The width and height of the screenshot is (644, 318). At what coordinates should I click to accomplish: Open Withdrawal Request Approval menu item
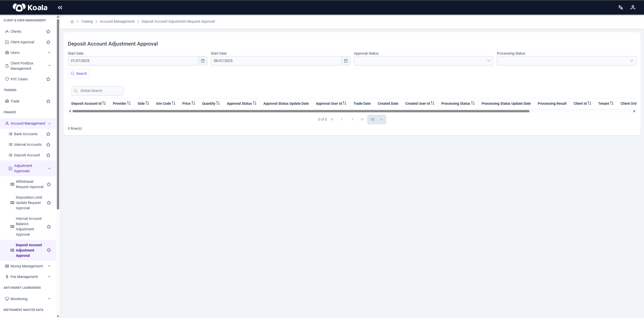[x=29, y=184]
